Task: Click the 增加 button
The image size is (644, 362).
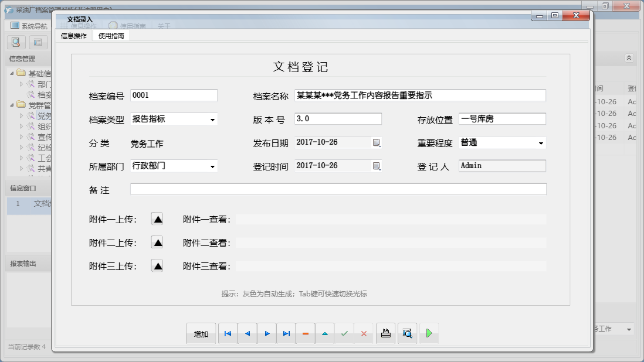Action: 201,334
